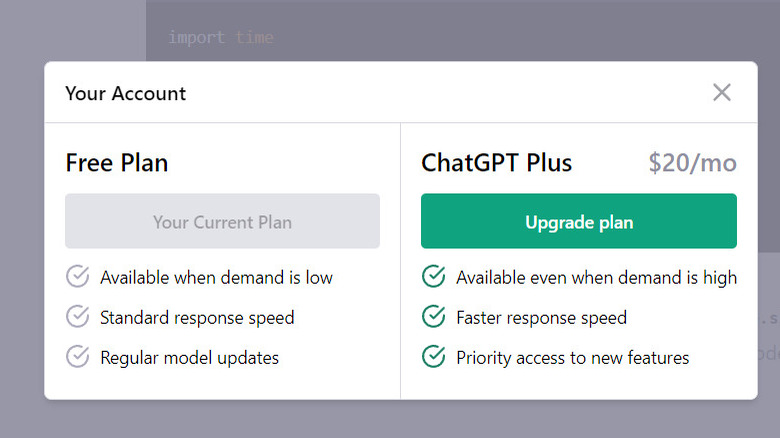The image size is (780, 438).
Task: Click the green checkmark beside Faster response speed
Action: pyautogui.click(x=433, y=317)
